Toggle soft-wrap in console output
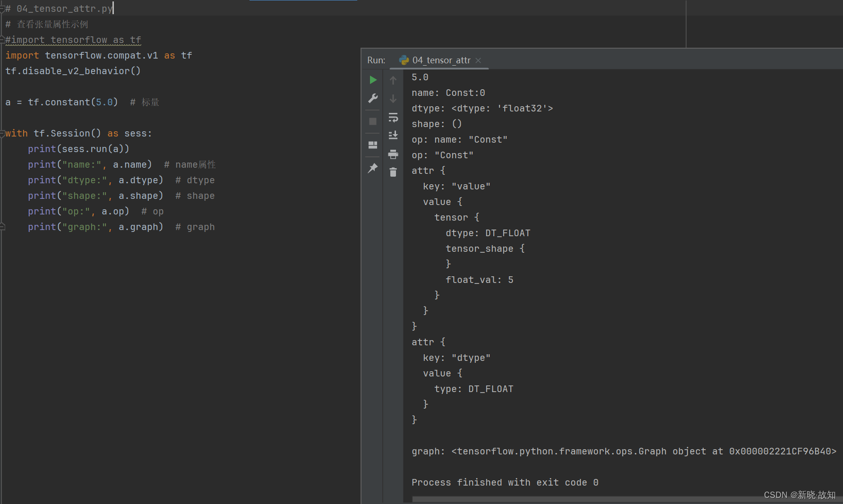 [x=393, y=117]
